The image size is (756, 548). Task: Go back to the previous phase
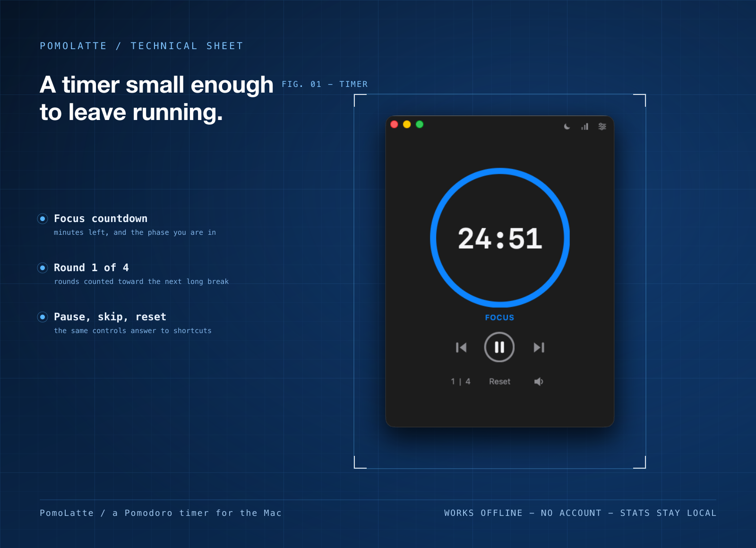click(x=461, y=348)
